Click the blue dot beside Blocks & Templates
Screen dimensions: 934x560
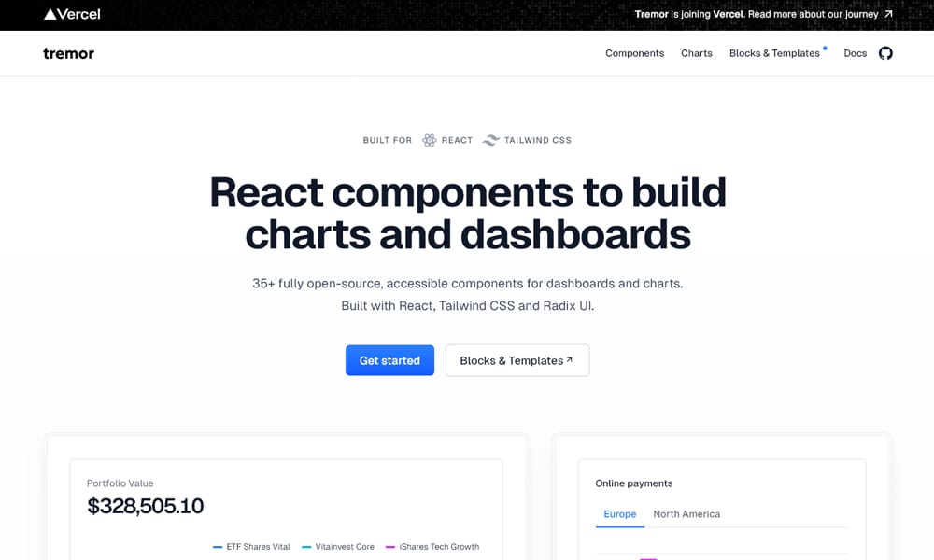824,48
